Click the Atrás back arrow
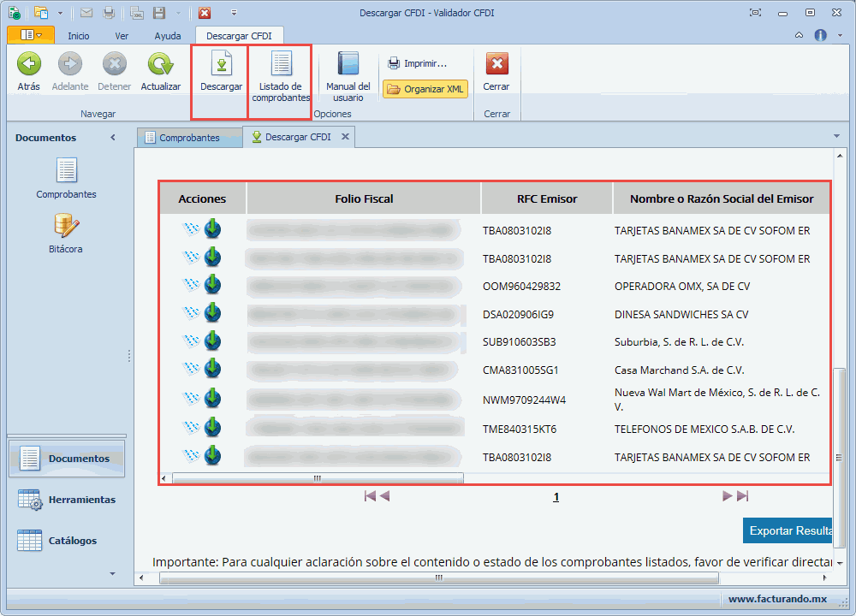 point(29,67)
